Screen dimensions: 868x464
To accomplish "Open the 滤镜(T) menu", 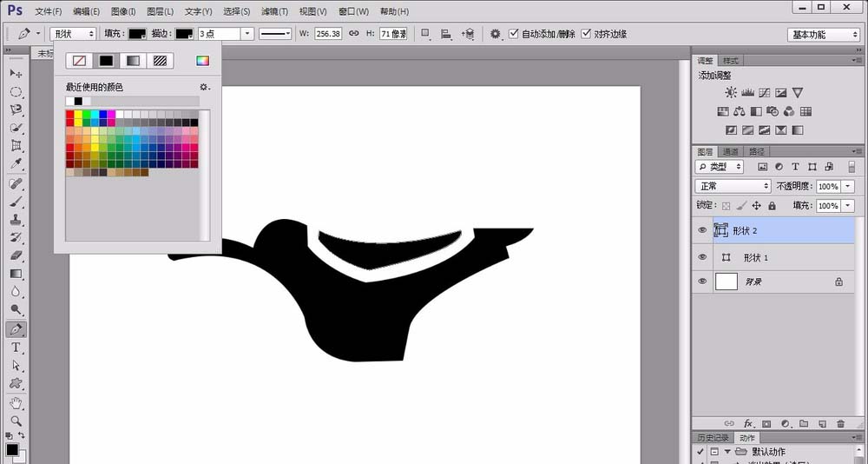I will [274, 11].
